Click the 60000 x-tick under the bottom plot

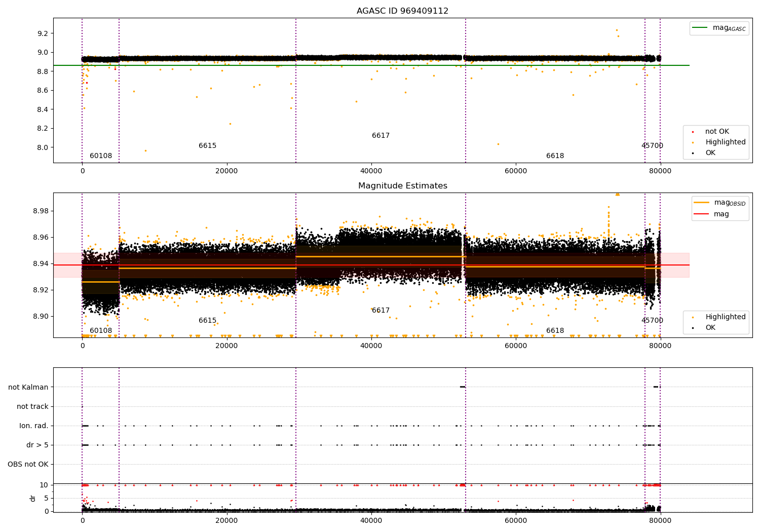click(x=515, y=520)
